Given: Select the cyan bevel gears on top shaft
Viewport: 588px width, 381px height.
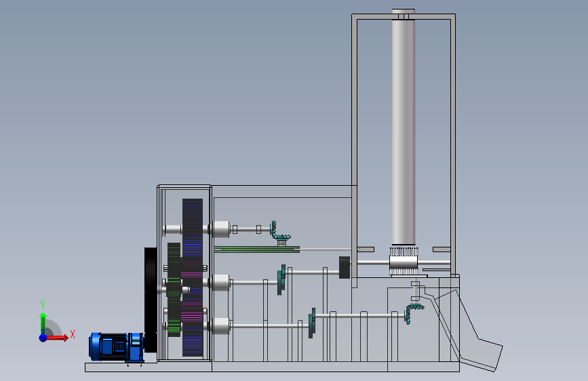Looking at the screenshot, I should point(279,231).
